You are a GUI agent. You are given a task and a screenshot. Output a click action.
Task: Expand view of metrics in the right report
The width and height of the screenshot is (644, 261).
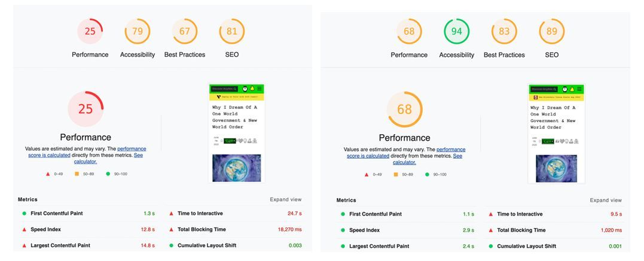606,200
